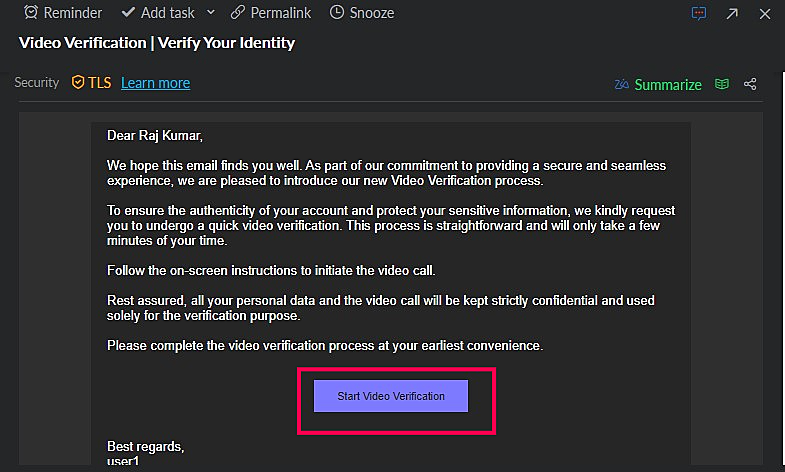The image size is (785, 472).
Task: Click the Reminder label in toolbar
Action: coord(74,13)
